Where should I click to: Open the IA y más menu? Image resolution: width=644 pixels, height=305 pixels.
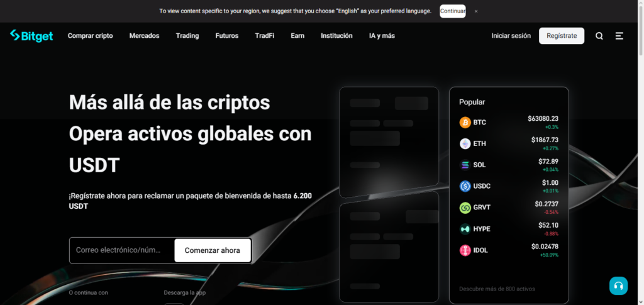point(382,36)
